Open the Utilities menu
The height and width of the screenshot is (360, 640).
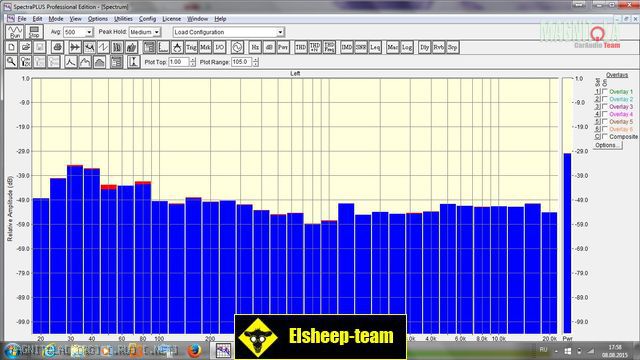coord(123,19)
